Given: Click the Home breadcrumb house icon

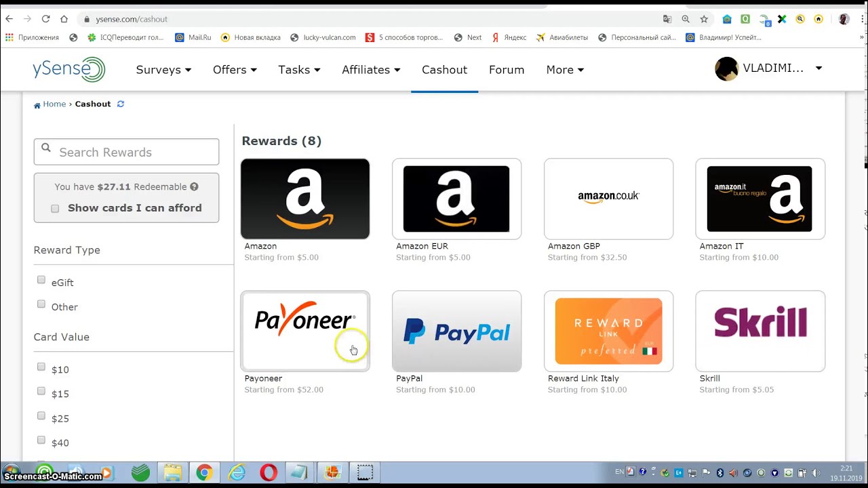Looking at the screenshot, I should [37, 104].
